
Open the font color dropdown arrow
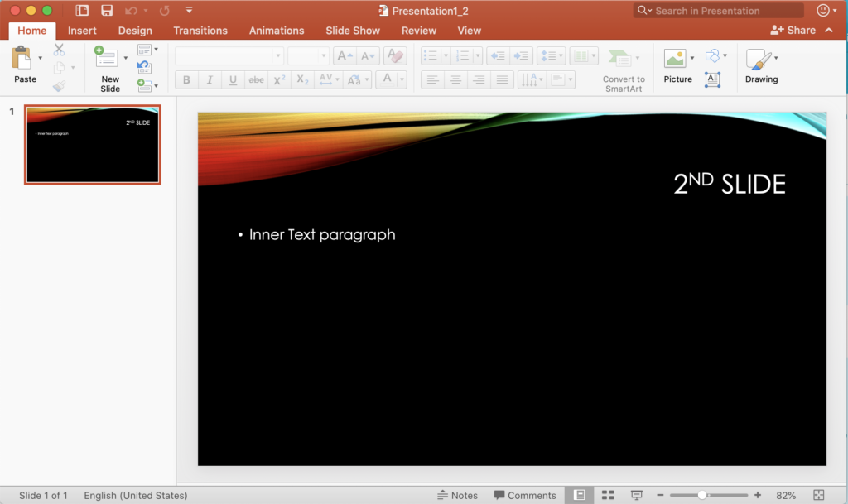(x=402, y=80)
